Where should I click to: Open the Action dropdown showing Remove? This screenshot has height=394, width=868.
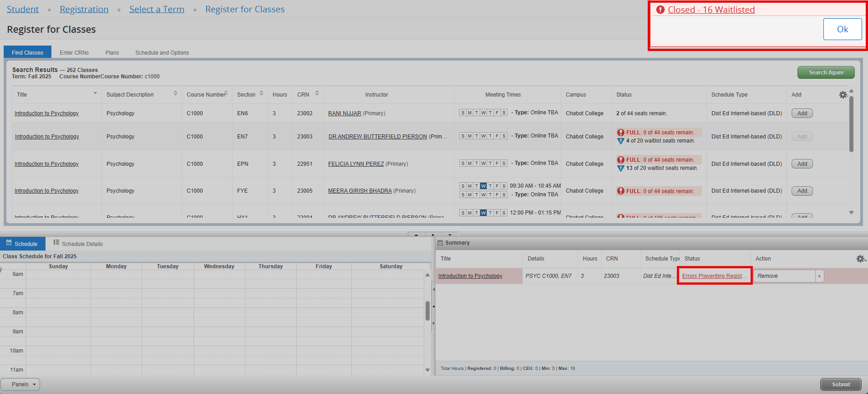[x=819, y=276]
